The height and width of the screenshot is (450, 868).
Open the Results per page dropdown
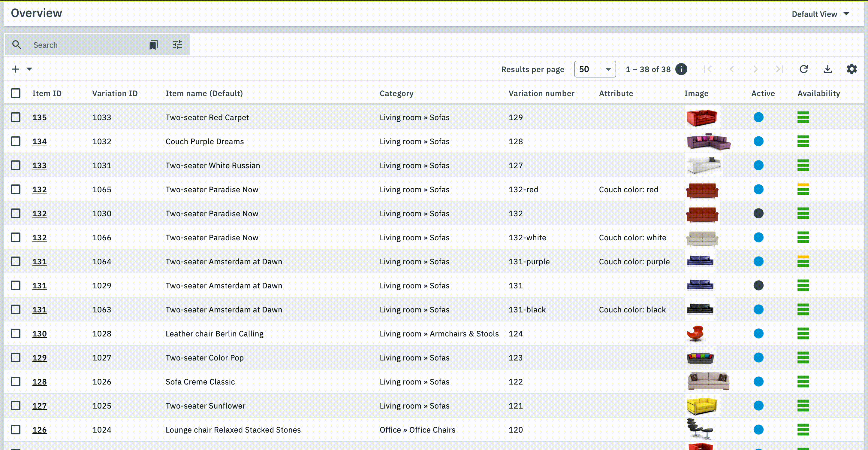[595, 69]
